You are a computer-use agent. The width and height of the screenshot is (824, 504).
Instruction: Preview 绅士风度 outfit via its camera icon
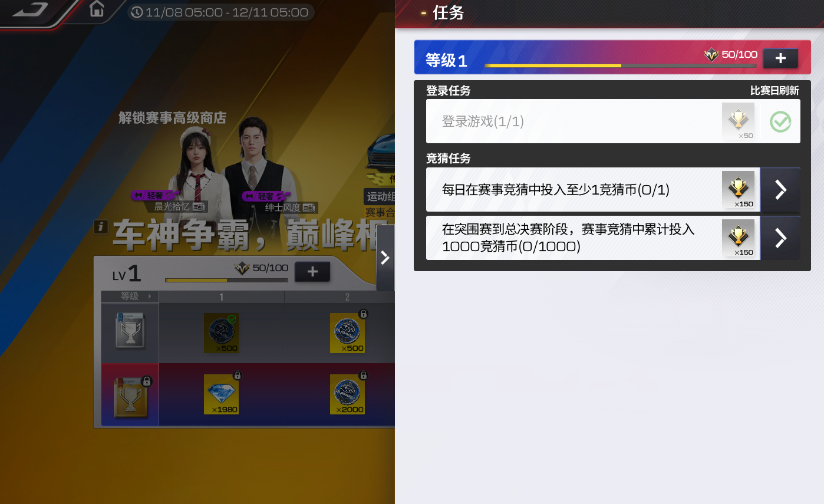[x=310, y=207]
